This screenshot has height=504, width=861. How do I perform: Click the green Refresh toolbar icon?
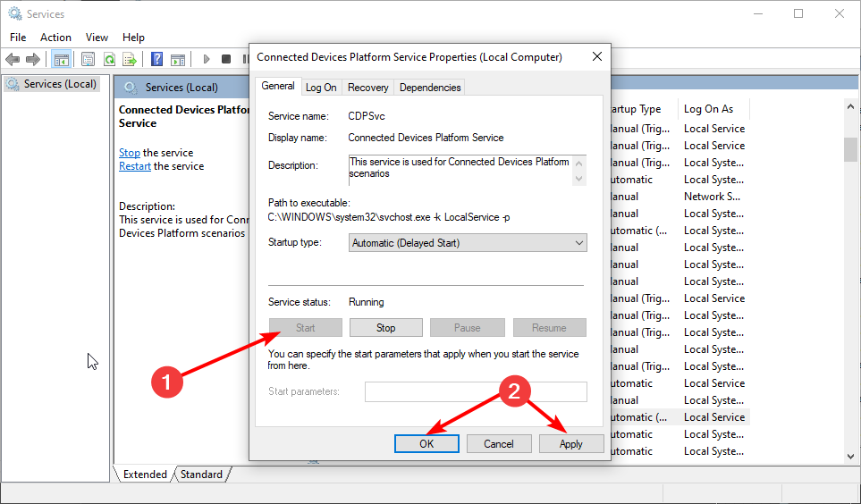(x=109, y=59)
